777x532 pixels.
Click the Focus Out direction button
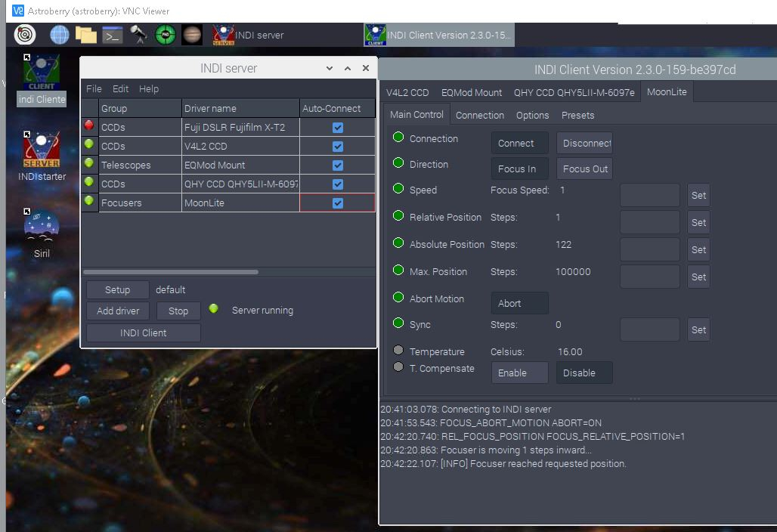coord(584,169)
